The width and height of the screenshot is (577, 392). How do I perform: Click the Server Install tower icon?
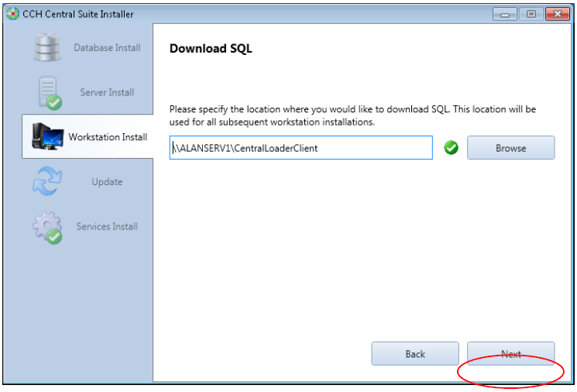pos(50,93)
